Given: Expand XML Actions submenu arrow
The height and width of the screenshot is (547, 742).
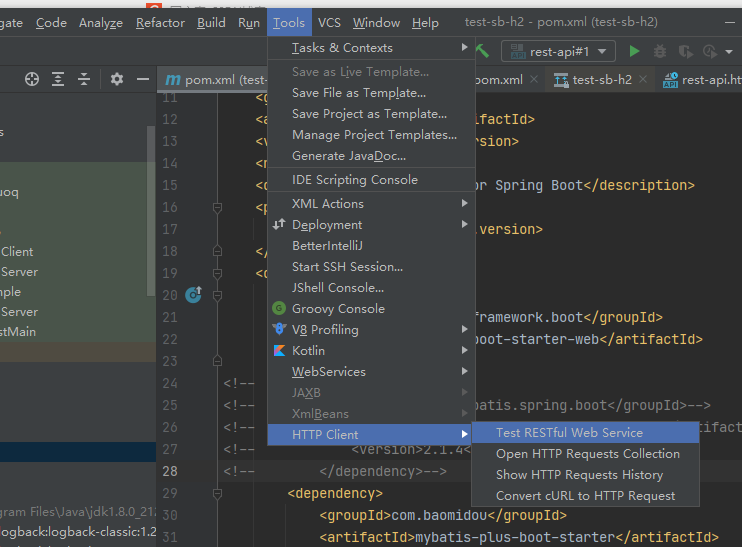Looking at the screenshot, I should click(x=465, y=203).
